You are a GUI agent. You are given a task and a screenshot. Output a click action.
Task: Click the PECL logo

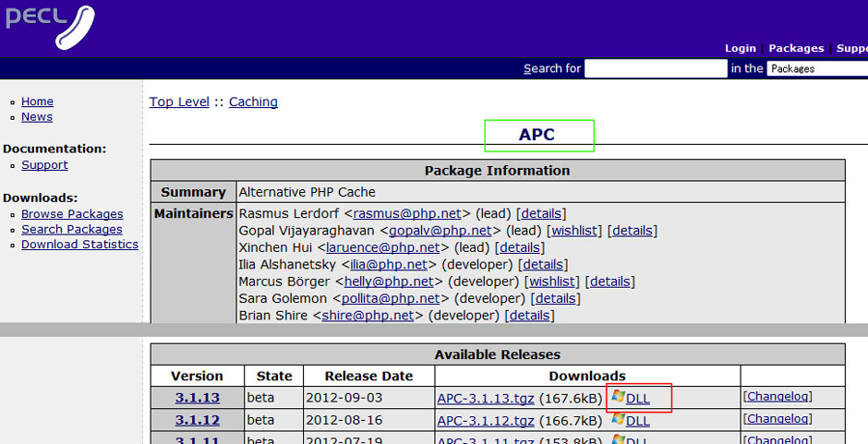[x=51, y=26]
